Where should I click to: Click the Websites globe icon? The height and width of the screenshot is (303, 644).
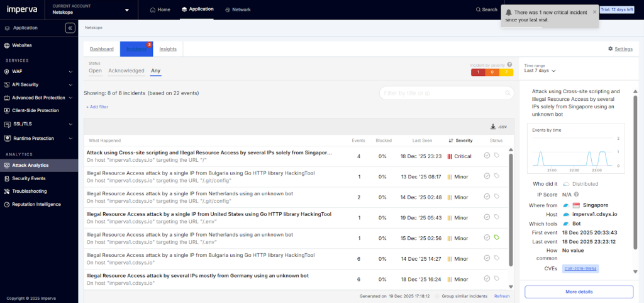pos(7,45)
